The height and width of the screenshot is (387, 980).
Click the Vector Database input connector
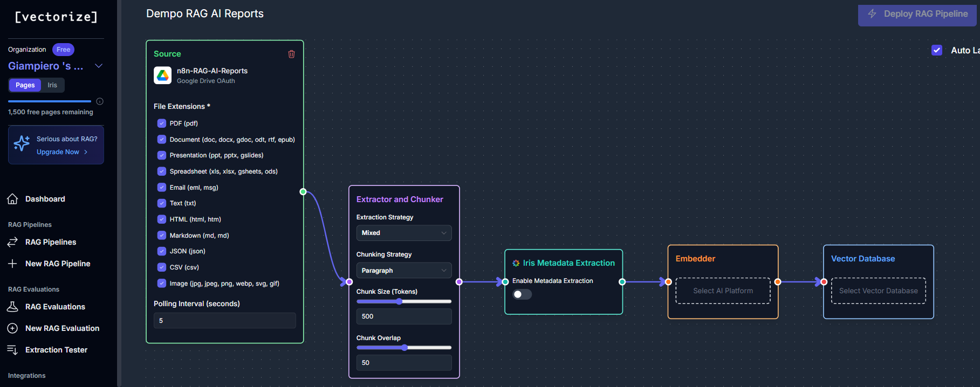(x=824, y=282)
